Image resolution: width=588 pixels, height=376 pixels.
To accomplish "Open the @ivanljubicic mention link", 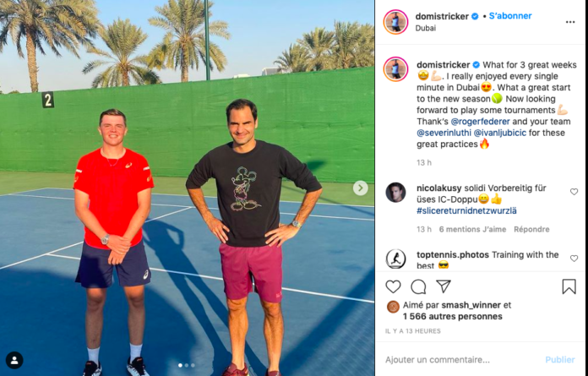I will tap(500, 133).
